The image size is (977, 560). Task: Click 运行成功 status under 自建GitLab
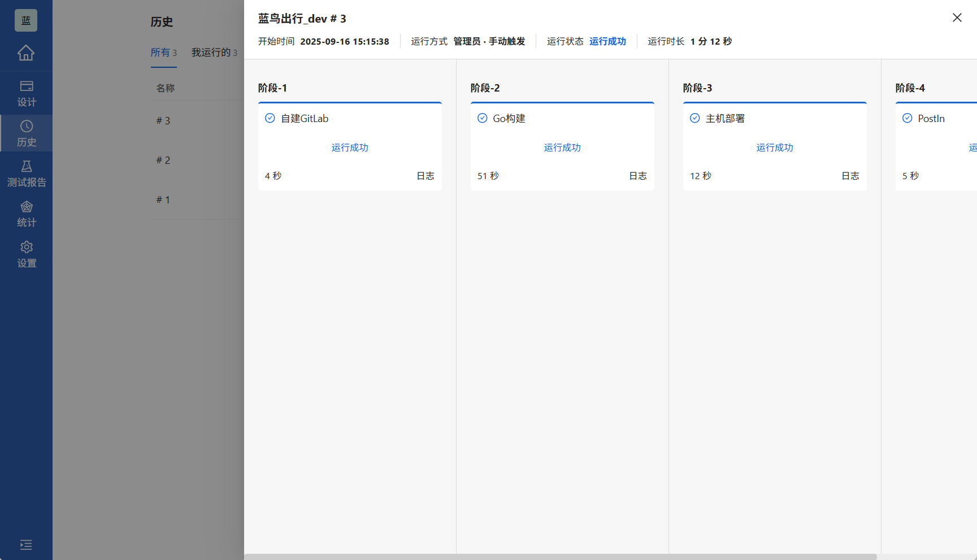pyautogui.click(x=350, y=147)
